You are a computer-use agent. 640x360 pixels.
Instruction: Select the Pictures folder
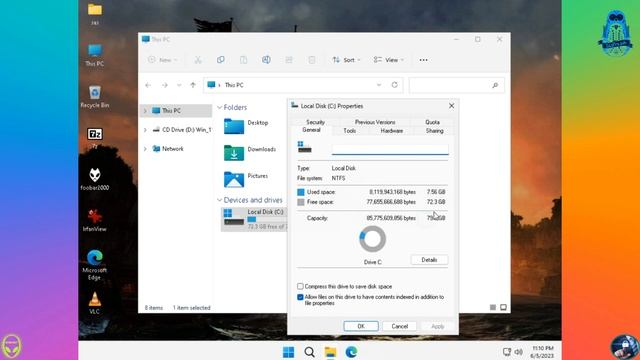click(x=247, y=179)
